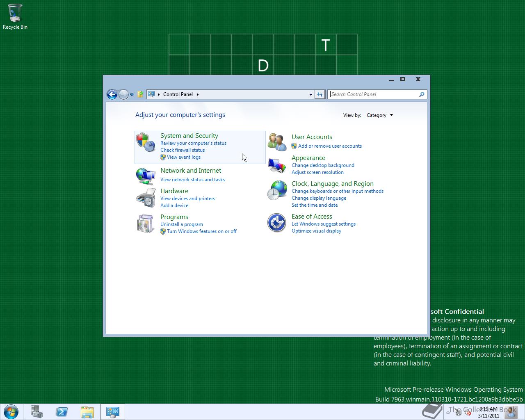Image resolution: width=525 pixels, height=420 pixels.
Task: Click Set the time and date
Action: coord(315,205)
